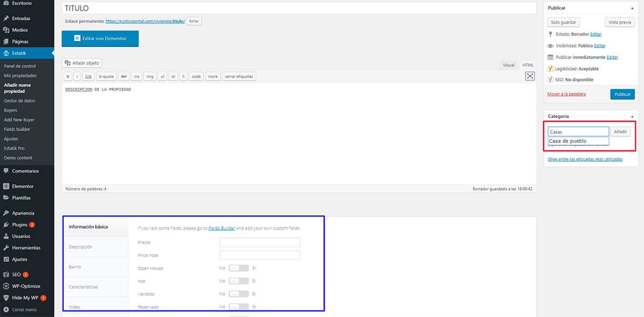This screenshot has width=644, height=317.
Task: Collapse the Publicar panel arrow
Action: tap(632, 8)
